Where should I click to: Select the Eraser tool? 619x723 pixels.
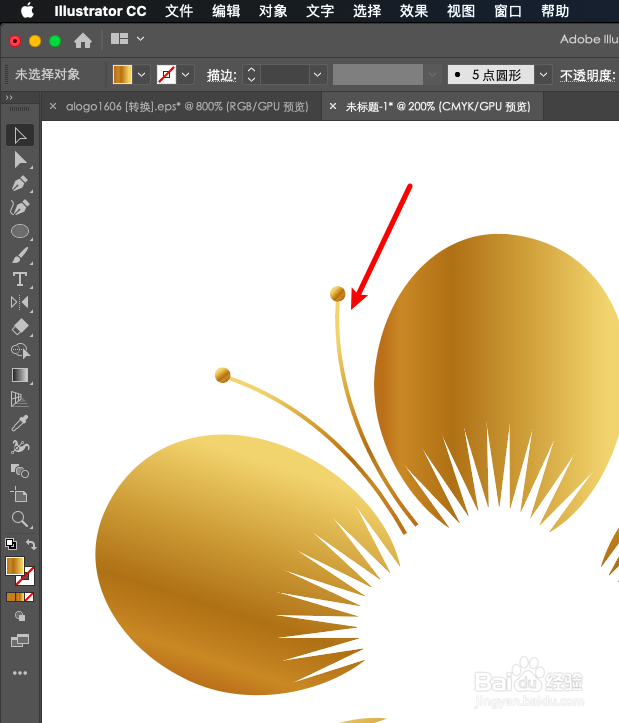tap(20, 327)
